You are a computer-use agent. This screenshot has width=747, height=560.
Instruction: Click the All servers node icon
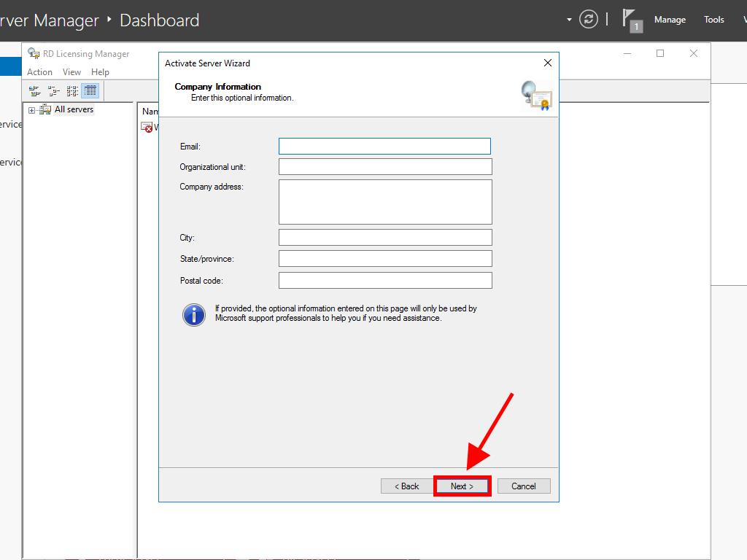pyautogui.click(x=45, y=110)
